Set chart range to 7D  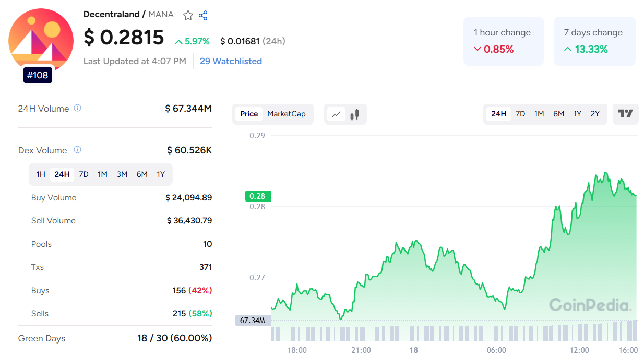[x=520, y=114]
